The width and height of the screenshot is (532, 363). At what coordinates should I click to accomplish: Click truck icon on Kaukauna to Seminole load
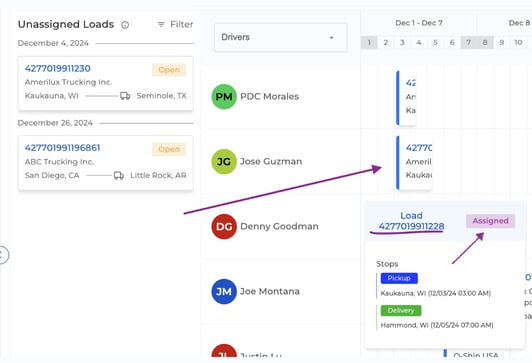[x=125, y=96]
